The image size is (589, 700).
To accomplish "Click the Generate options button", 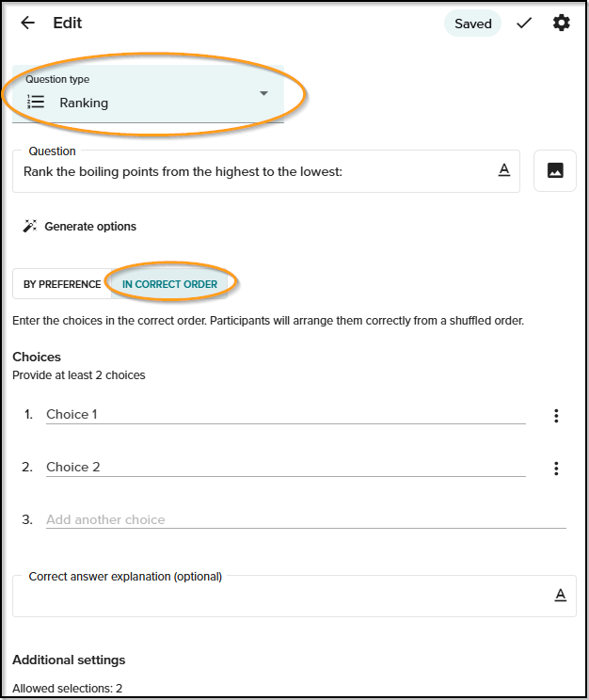I will 79,227.
